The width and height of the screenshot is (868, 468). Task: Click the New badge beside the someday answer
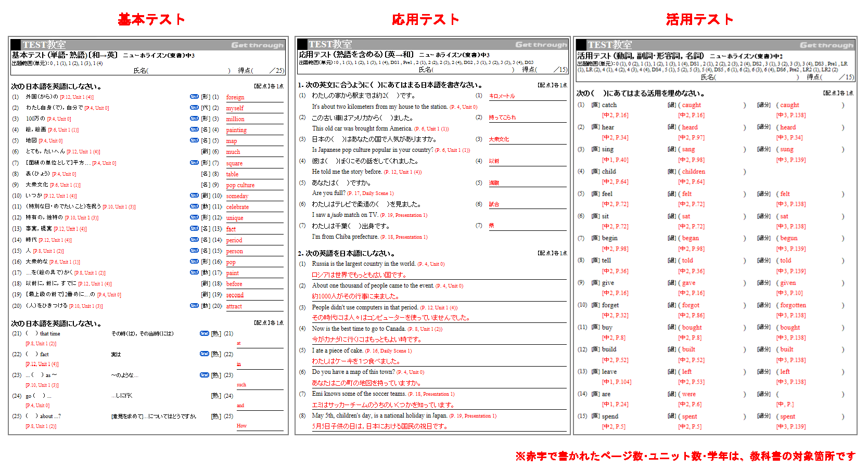(194, 196)
